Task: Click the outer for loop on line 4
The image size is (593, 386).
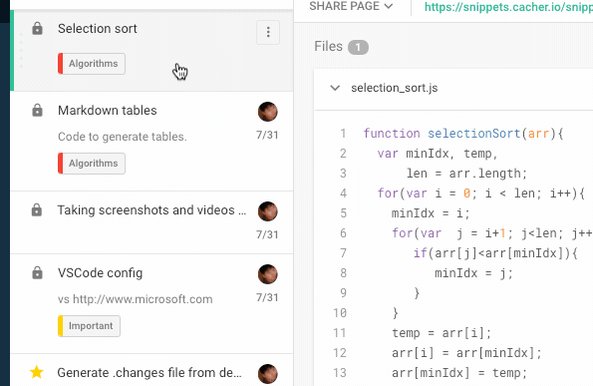Action: 481,193
